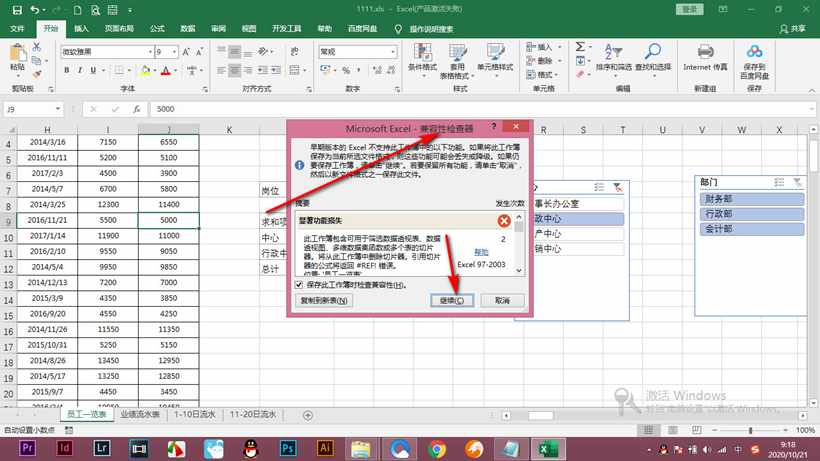Click the Clear eraser icon in editing group
This screenshot has height=461, width=820.
[580, 75]
